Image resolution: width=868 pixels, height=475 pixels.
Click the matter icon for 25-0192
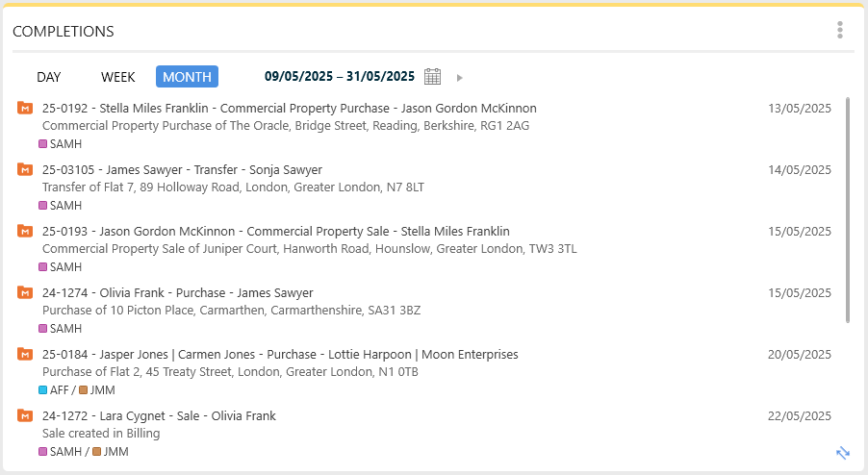(x=25, y=108)
